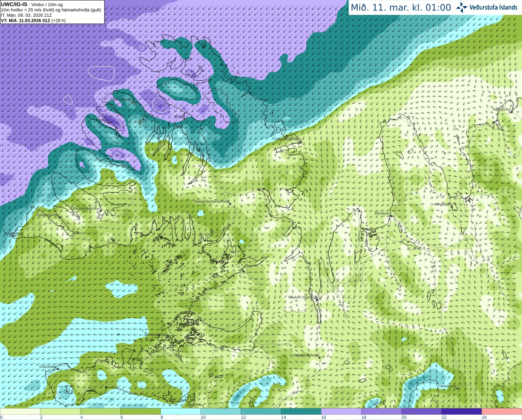
Task: Click the Hveravellir station label
Action: click(447, 386)
